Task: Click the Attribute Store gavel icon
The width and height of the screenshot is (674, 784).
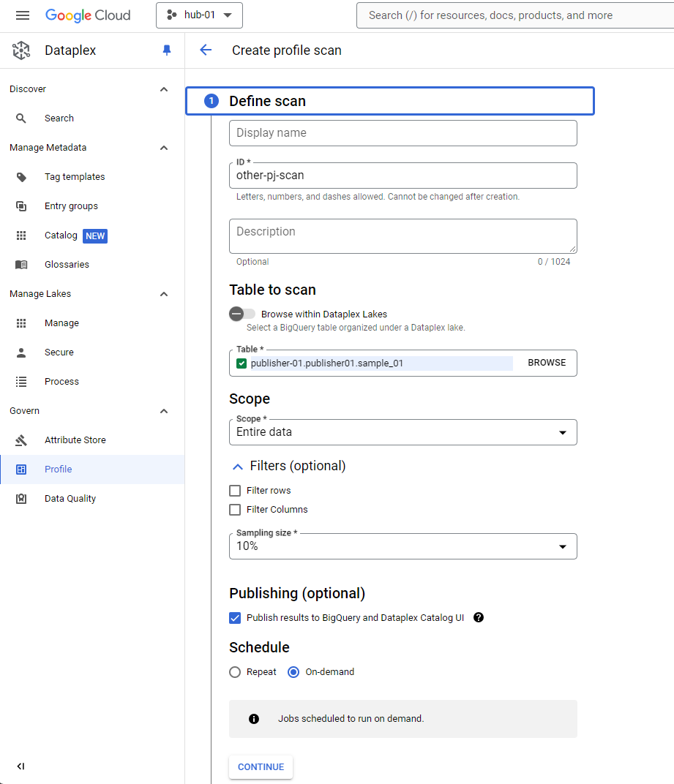Action: 21,440
